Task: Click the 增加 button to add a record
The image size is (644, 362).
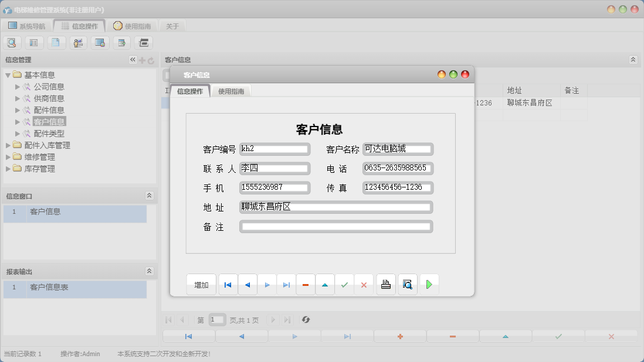Action: pos(201,284)
